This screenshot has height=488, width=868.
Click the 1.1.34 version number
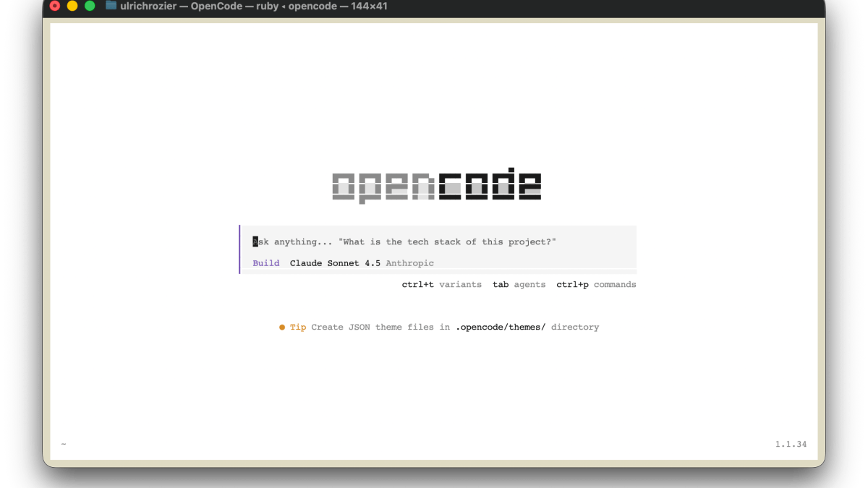(x=791, y=445)
